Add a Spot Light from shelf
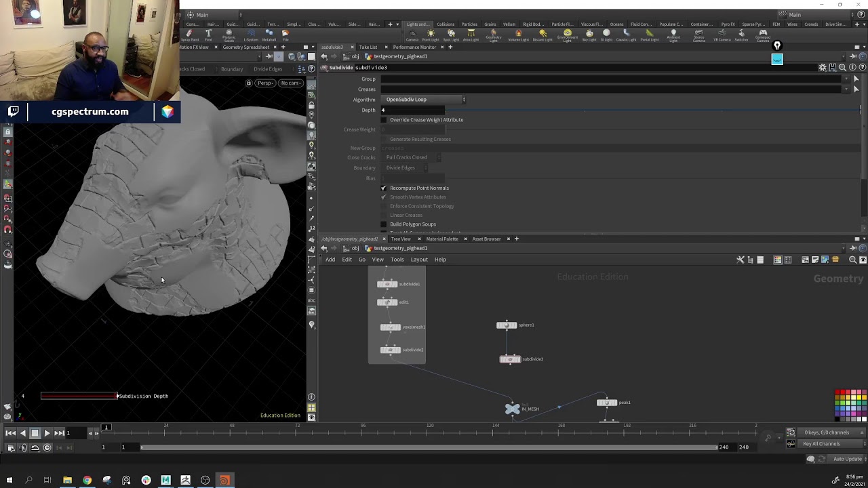The height and width of the screenshot is (488, 868). click(x=451, y=35)
